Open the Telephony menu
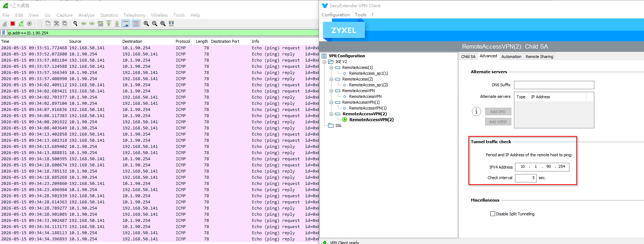The height and width of the screenshot is (244, 644). tap(134, 15)
